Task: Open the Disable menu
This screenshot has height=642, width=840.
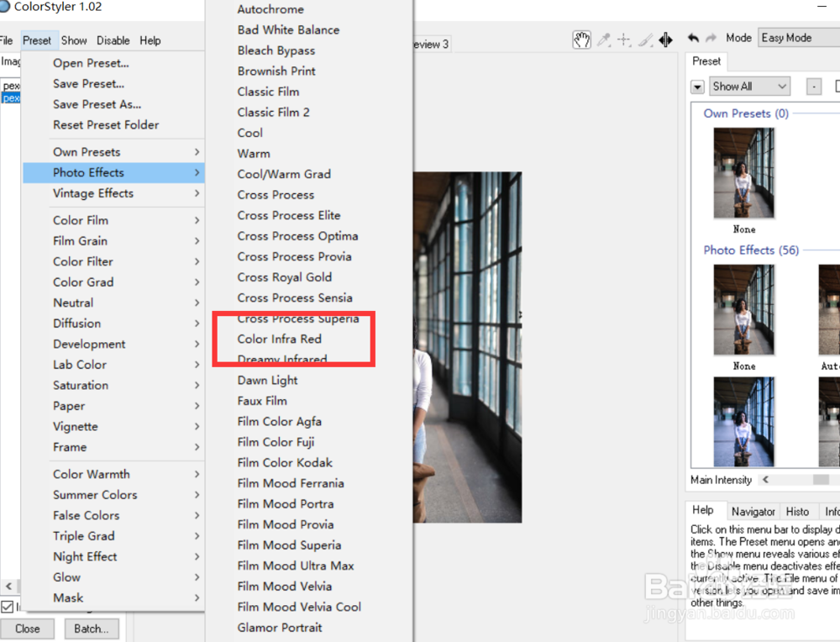Action: point(113,40)
